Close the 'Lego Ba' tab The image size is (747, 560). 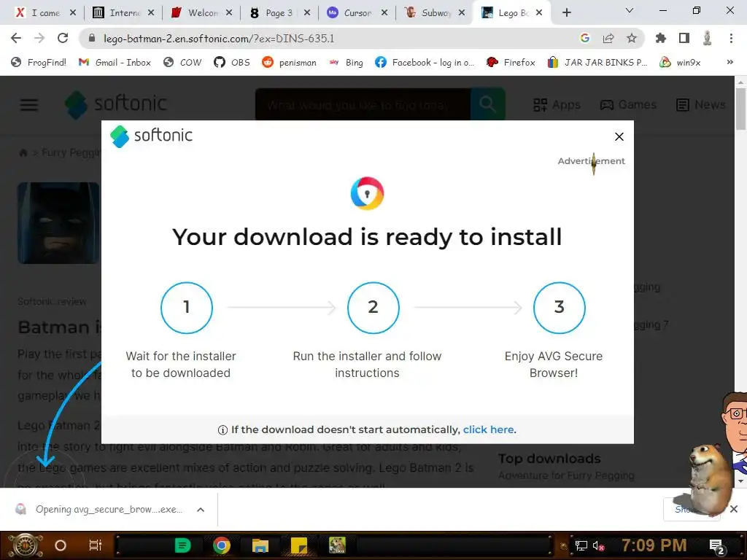point(539,13)
